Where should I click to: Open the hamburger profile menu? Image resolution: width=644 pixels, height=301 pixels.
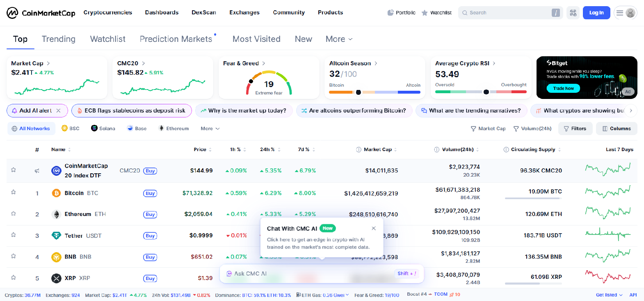(626, 13)
